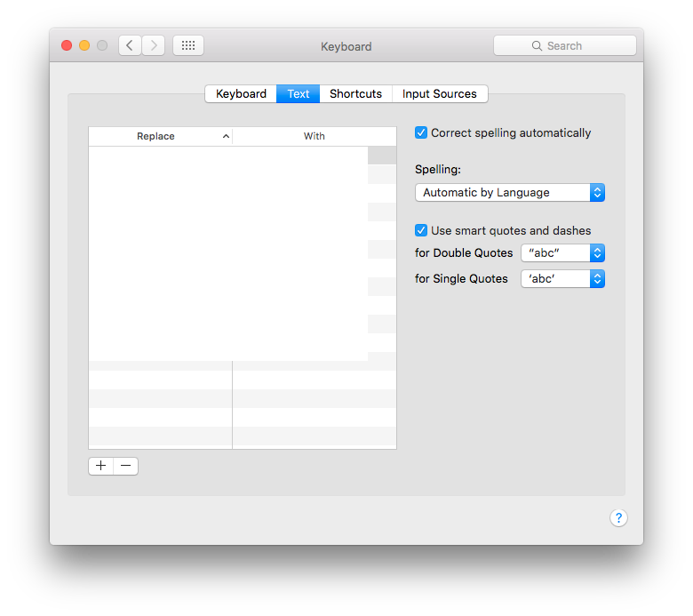Click the back navigation arrow
Viewport: 693px width, 616px height.
pos(130,45)
